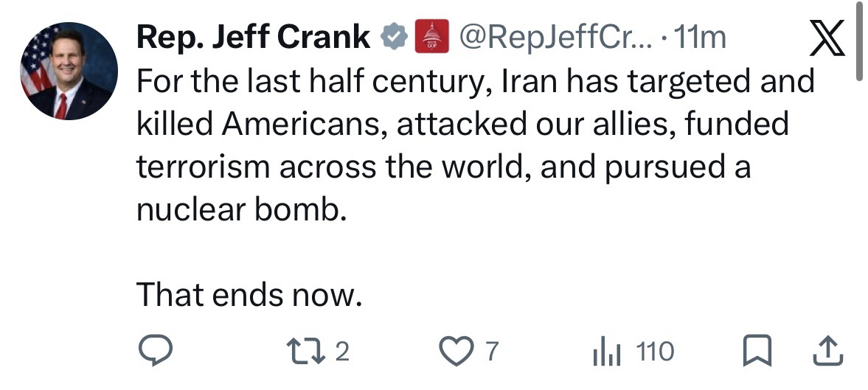Open Rep. Jeff Crank's profile picture
The width and height of the screenshot is (868, 390).
tap(69, 71)
